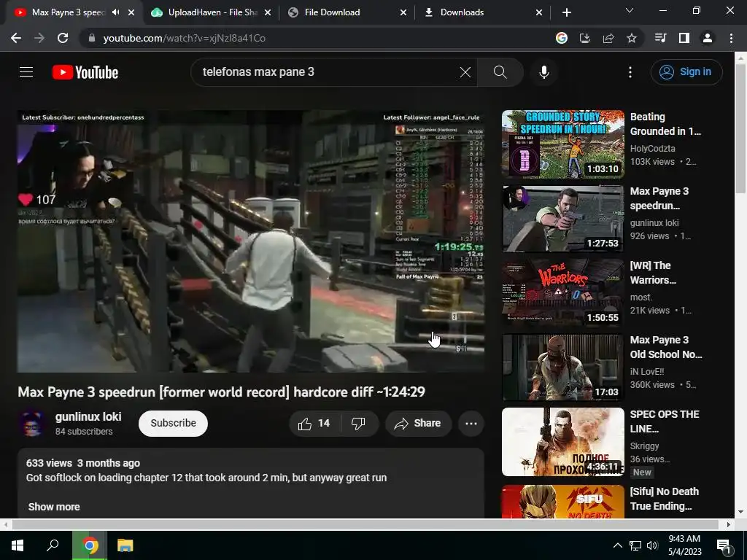Viewport: 747px width, 560px height.
Task: Expand description with Show more
Action: point(54,507)
